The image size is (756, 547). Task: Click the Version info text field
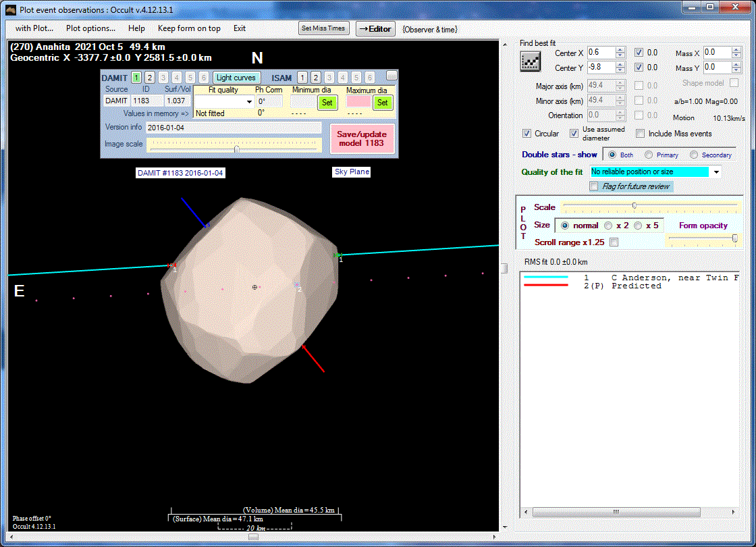pyautogui.click(x=233, y=128)
